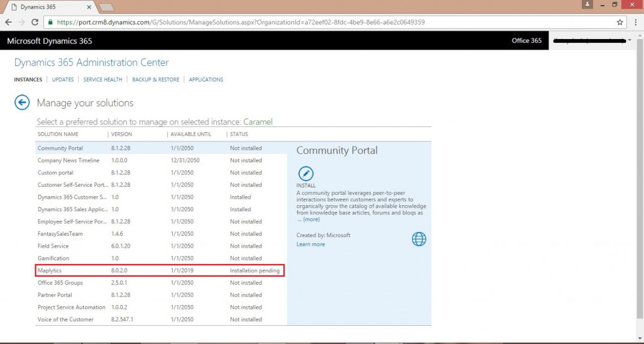Click the STATUS column header
644x344 pixels.
(238, 134)
